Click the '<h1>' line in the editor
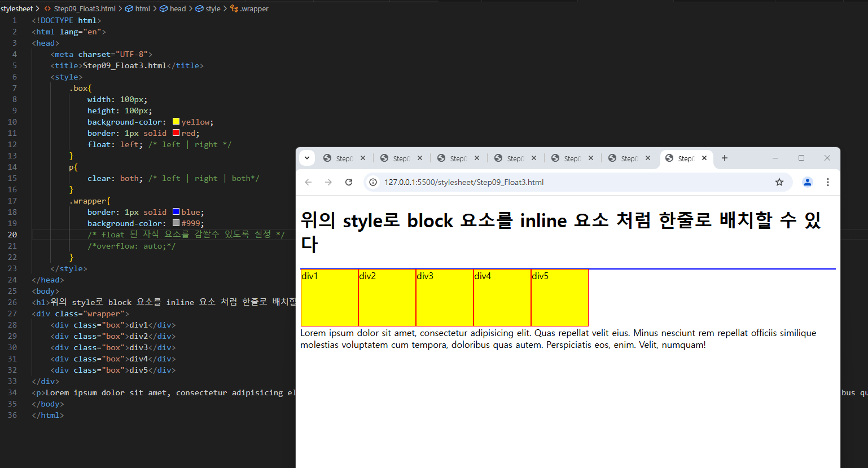The width and height of the screenshot is (868, 468). (164, 302)
